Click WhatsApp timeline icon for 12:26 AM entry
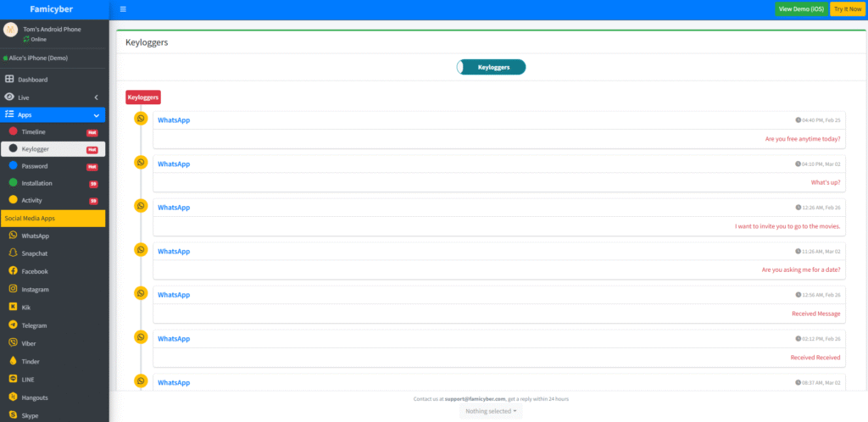The width and height of the screenshot is (868, 422). (x=142, y=206)
